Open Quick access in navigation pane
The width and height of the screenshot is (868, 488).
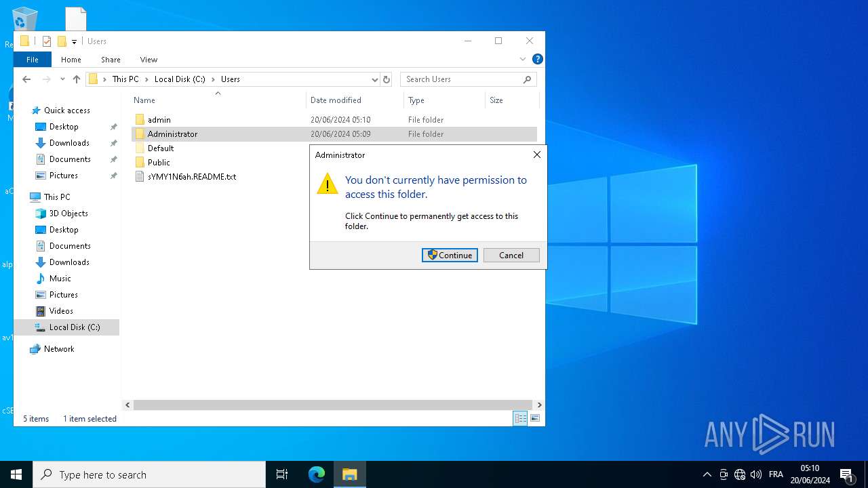66,110
